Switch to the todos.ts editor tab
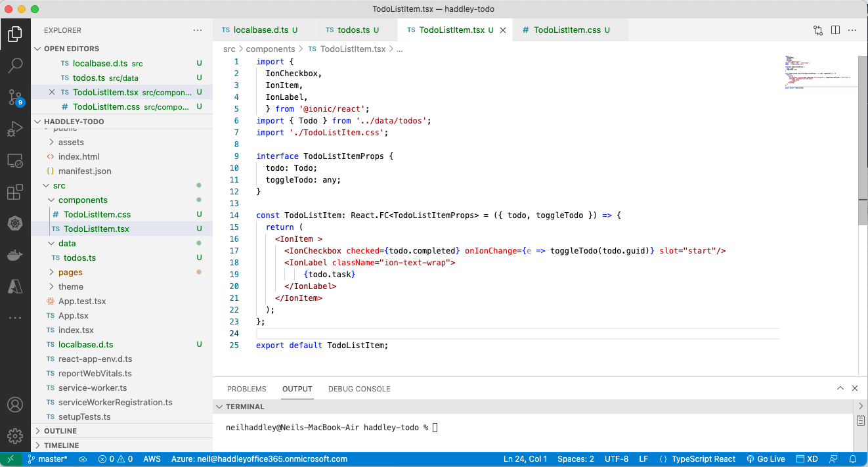Viewport: 868px width, 467px height. (353, 30)
